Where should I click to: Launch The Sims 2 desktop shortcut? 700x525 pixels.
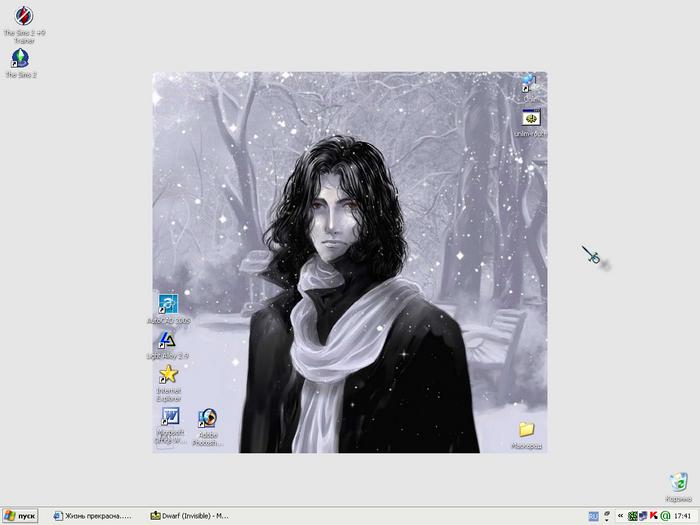click(20, 58)
